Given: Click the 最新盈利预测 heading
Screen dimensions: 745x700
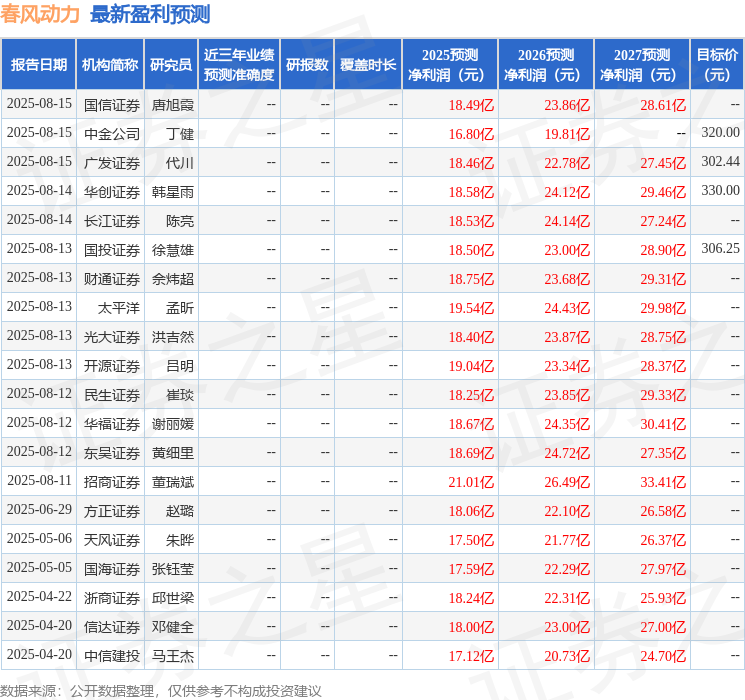Looking at the screenshot, I should click(150, 14).
